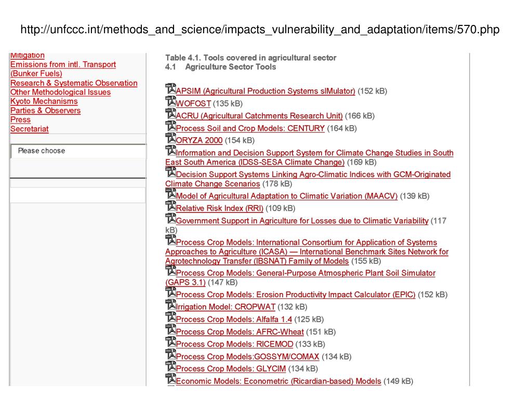Click PDF icon for IDSS-SESA Climate Change
This screenshot has width=532, height=399.
(x=170, y=151)
